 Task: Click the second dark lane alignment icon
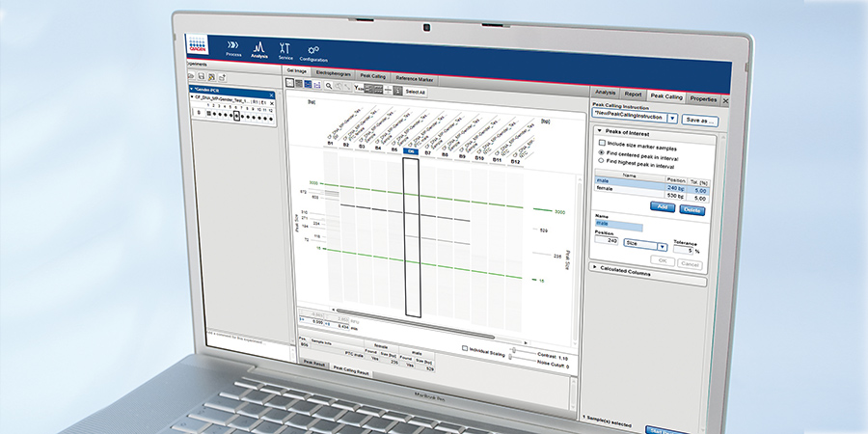pos(378,90)
